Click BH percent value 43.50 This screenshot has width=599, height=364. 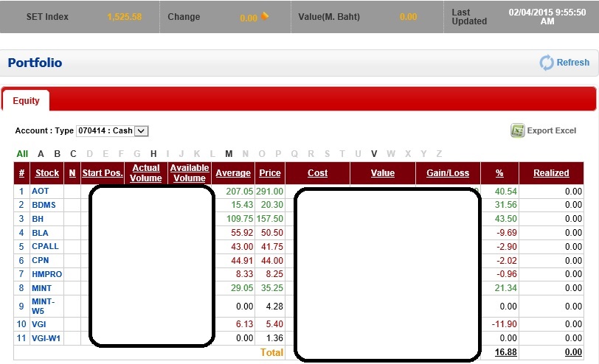point(506,219)
